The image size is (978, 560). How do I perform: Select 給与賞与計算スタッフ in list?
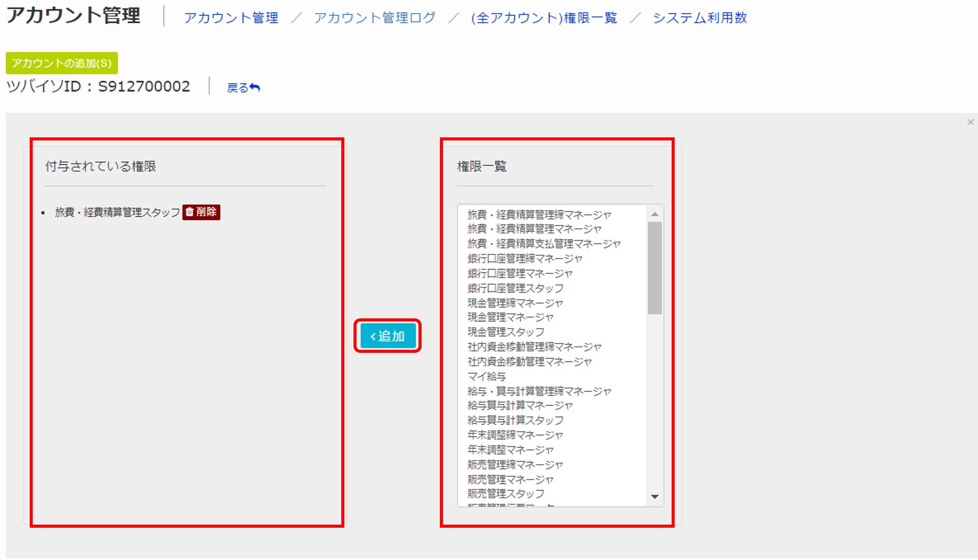click(515, 420)
